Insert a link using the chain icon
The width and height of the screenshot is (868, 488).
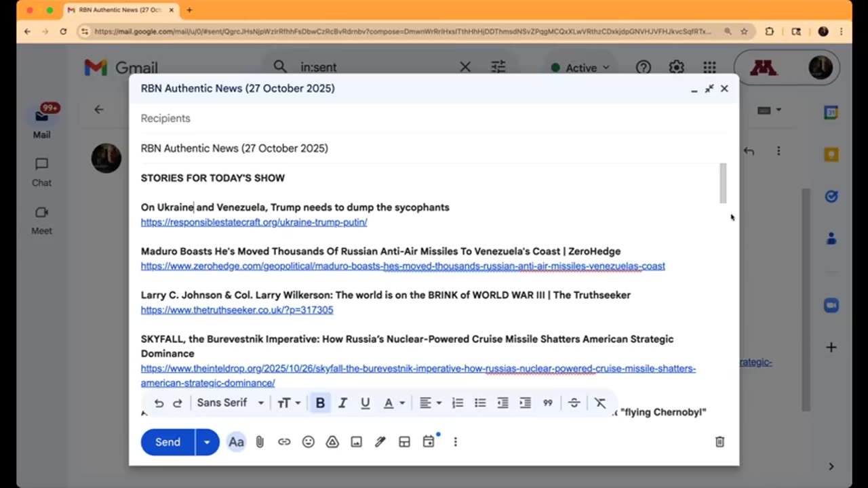[284, 442]
